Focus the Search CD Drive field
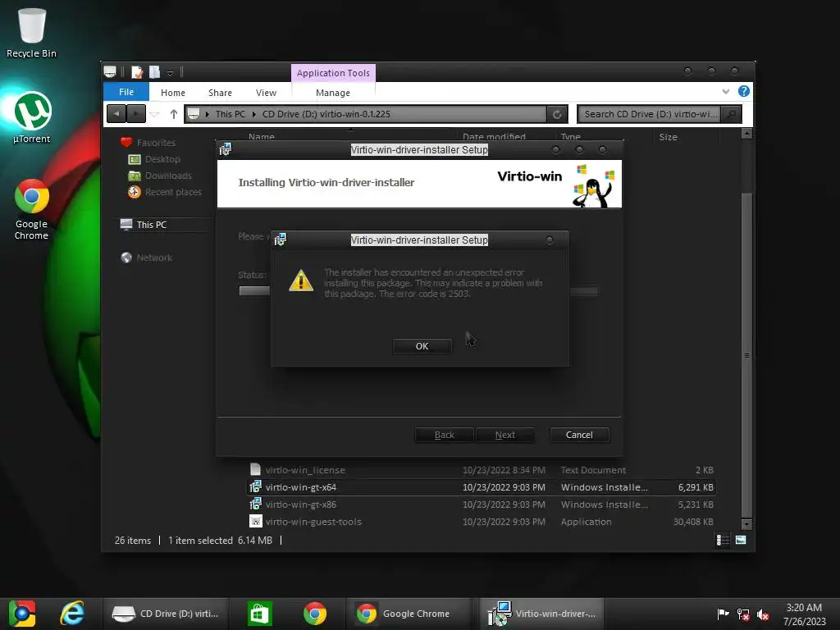 [x=650, y=113]
